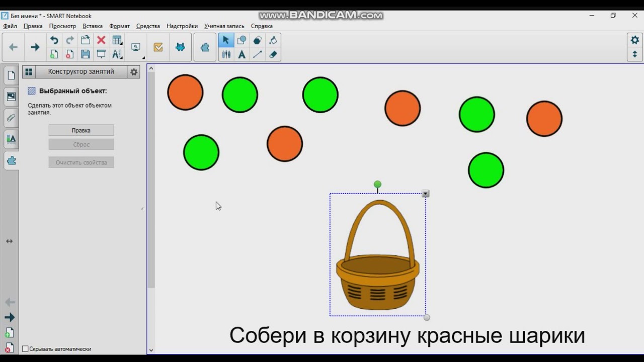Select the basket image
This screenshot has width=644, height=362.
click(x=378, y=255)
